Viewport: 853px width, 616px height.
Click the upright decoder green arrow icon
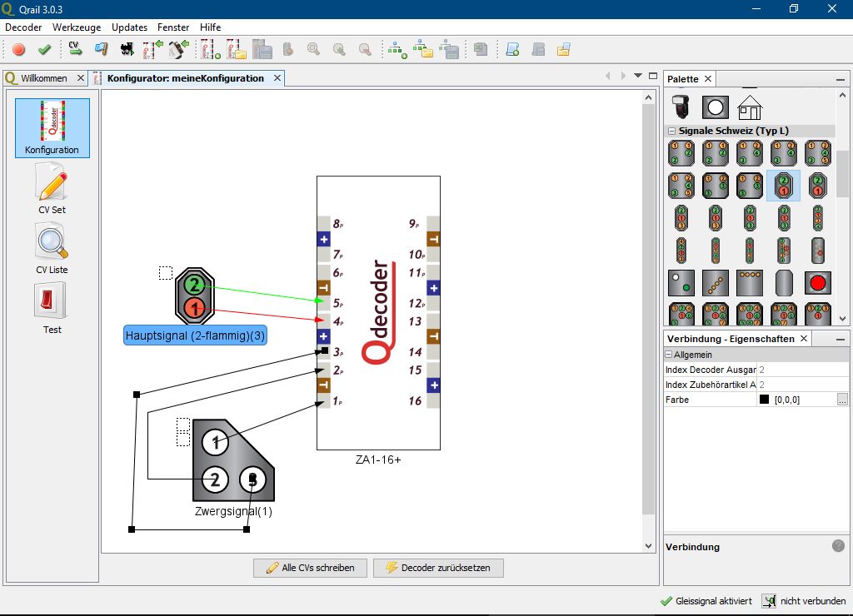(x=153, y=49)
